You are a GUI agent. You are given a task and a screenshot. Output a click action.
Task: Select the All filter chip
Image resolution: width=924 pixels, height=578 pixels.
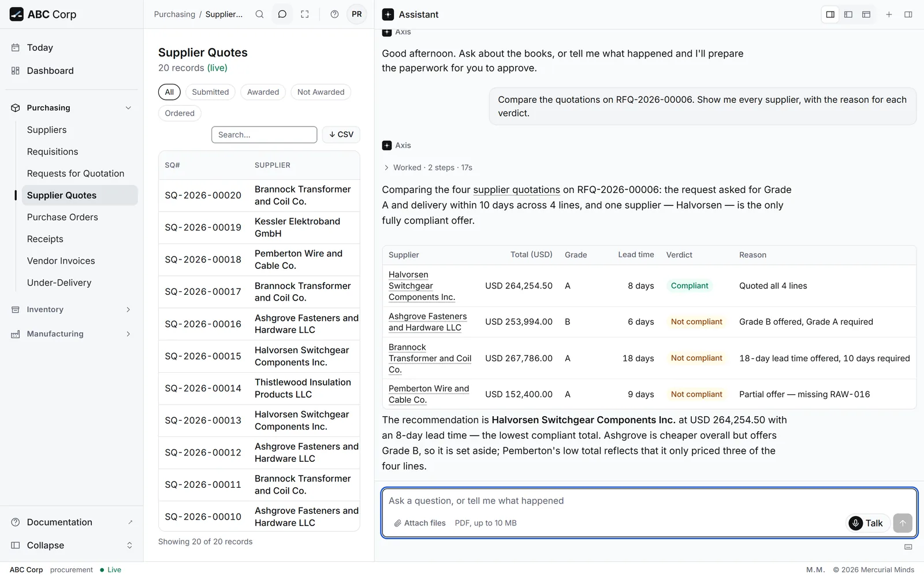(x=169, y=92)
